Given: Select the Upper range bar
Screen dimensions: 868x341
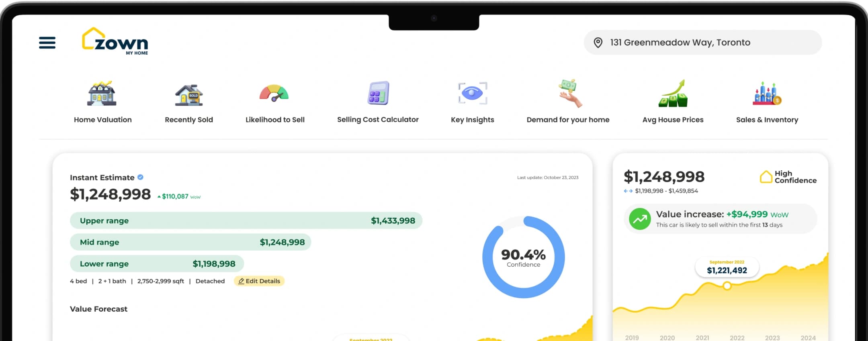Looking at the screenshot, I should (246, 221).
